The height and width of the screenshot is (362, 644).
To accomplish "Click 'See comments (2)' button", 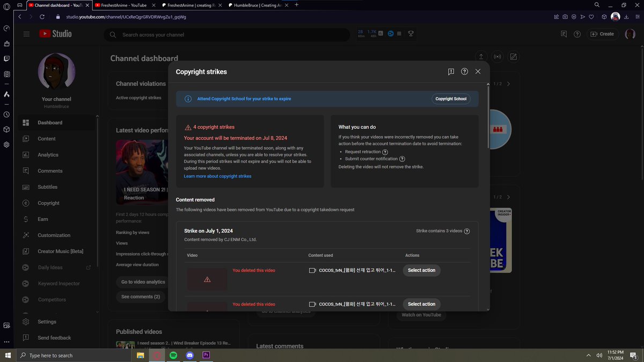I will click(141, 297).
